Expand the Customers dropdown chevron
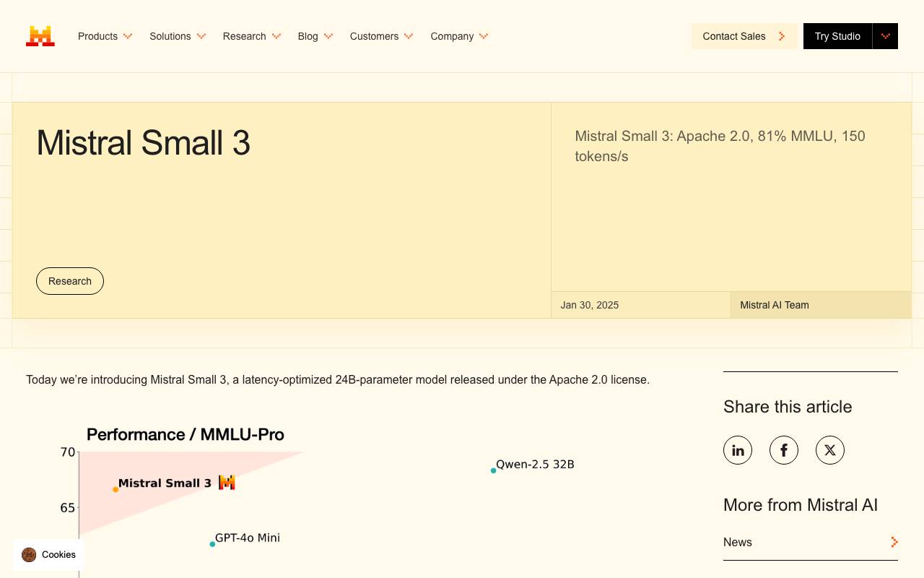Screen dimensions: 924x578 coord(409,36)
